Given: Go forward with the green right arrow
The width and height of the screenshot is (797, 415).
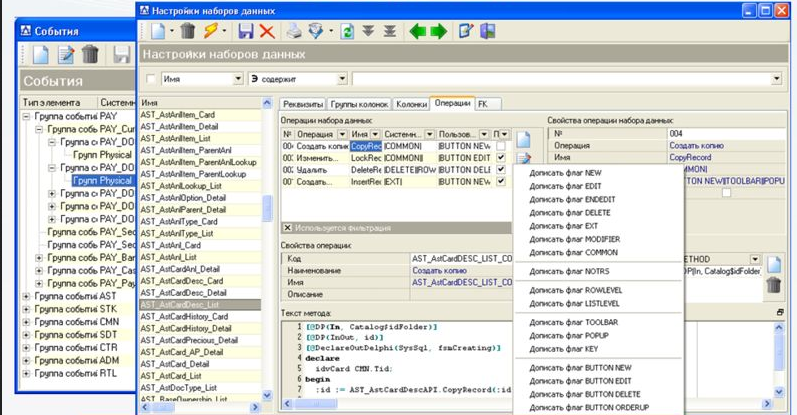Looking at the screenshot, I should (439, 32).
